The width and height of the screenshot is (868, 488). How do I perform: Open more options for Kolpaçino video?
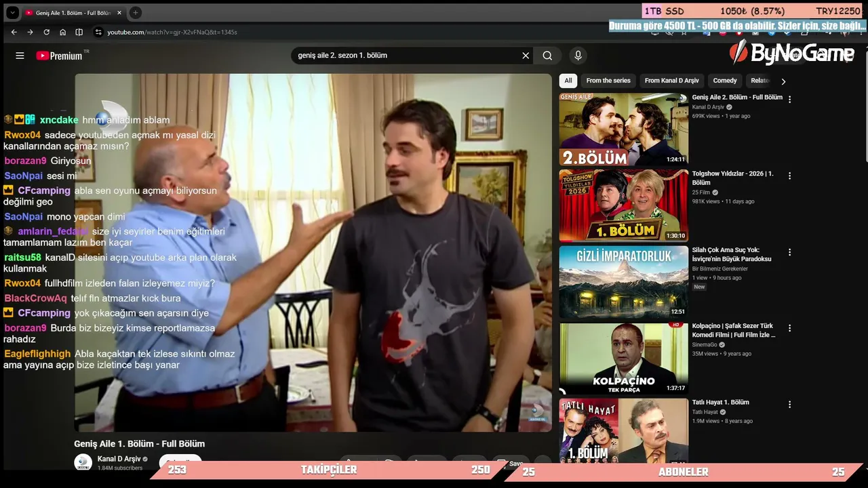[x=789, y=328]
